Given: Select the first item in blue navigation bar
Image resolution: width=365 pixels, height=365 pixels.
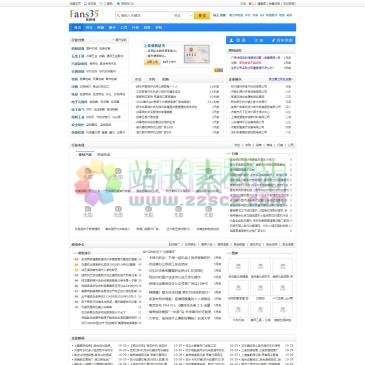Looking at the screenshot, I should (77, 27).
